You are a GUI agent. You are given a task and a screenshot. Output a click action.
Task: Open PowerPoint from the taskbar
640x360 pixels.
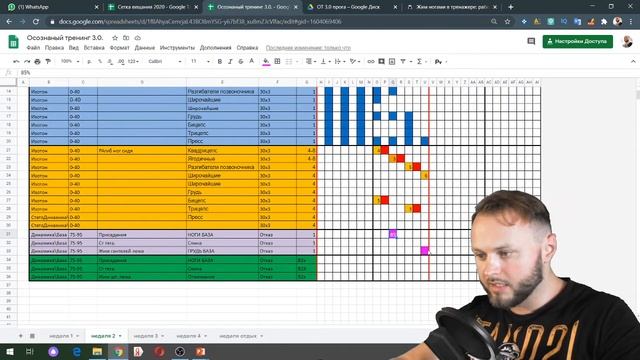click(200, 351)
